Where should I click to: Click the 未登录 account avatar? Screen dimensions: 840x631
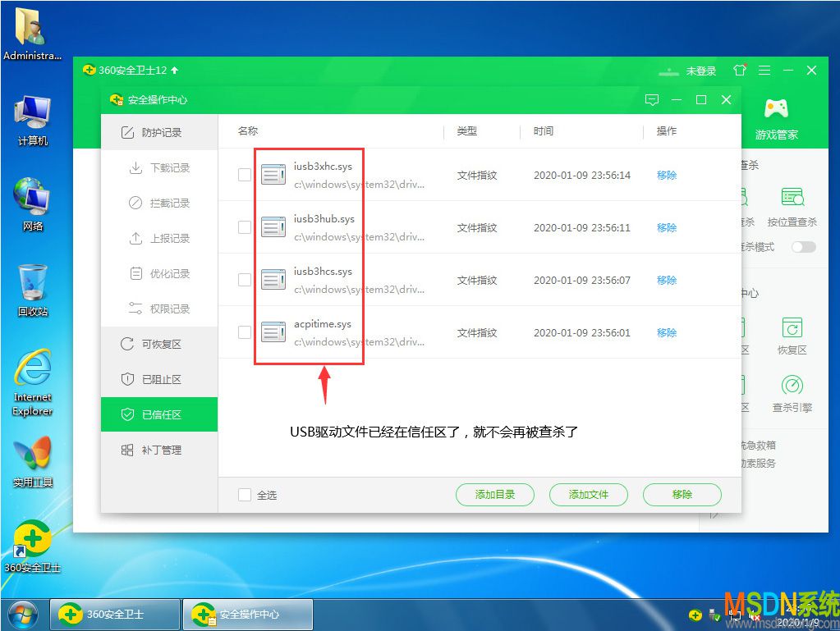668,71
